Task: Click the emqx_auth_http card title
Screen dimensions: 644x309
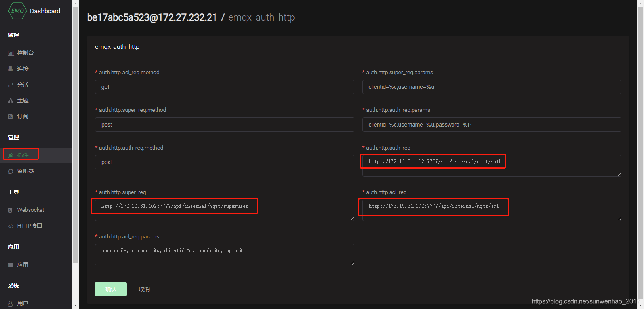Action: point(117,47)
